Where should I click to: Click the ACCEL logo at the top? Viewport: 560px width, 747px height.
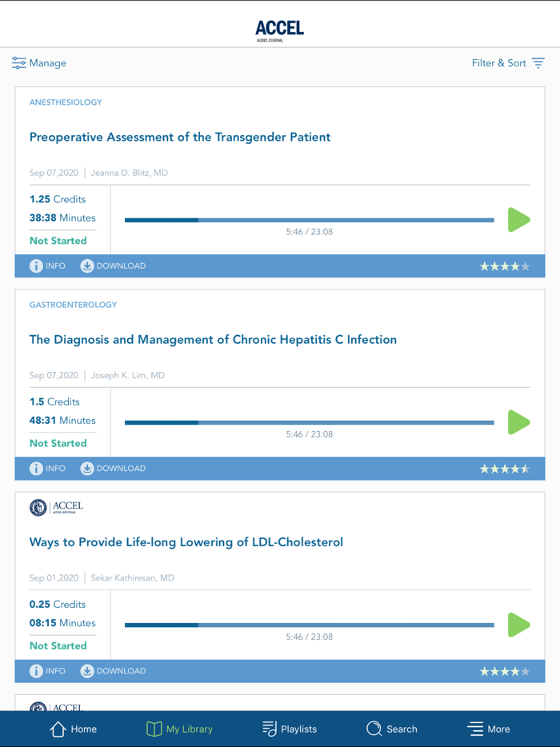pyautogui.click(x=279, y=26)
